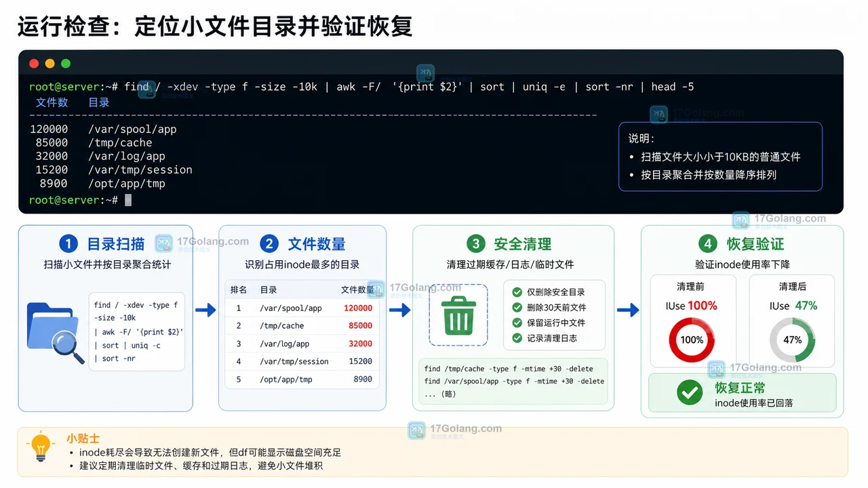Click the slide title 运行检查
The width and height of the screenshot is (868, 488).
pyautogui.click(x=215, y=26)
